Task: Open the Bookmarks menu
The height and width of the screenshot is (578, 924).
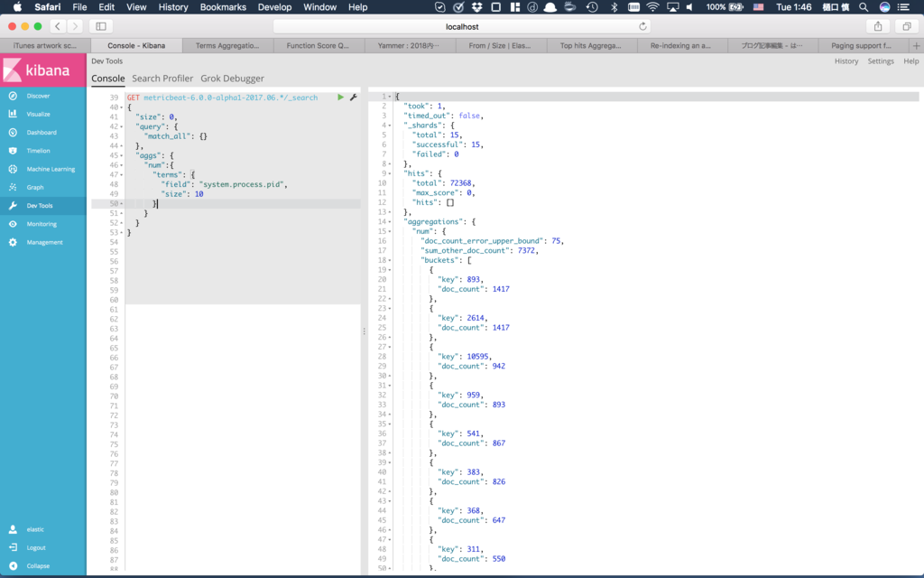Action: [223, 7]
